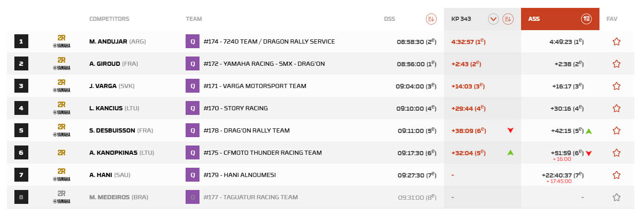644x215 pixels.
Task: Click the ASS column sort icon
Action: [586, 19]
